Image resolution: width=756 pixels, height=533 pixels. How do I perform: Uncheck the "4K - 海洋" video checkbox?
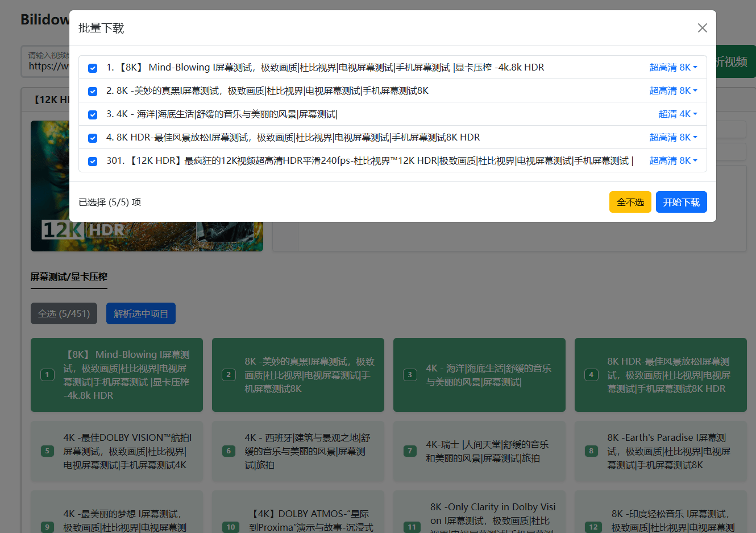(93, 114)
